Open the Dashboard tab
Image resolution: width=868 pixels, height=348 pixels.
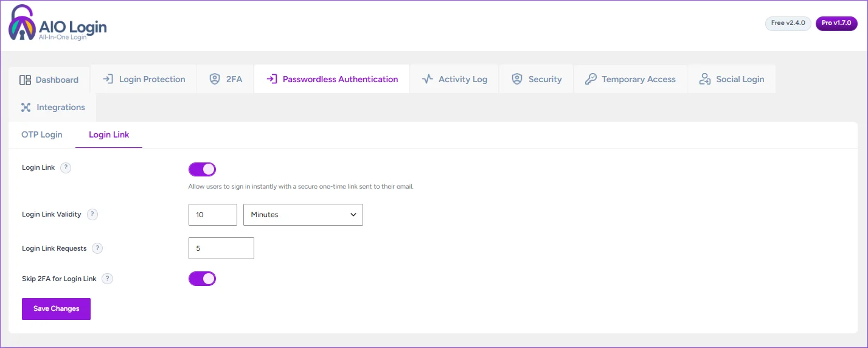[x=49, y=80]
